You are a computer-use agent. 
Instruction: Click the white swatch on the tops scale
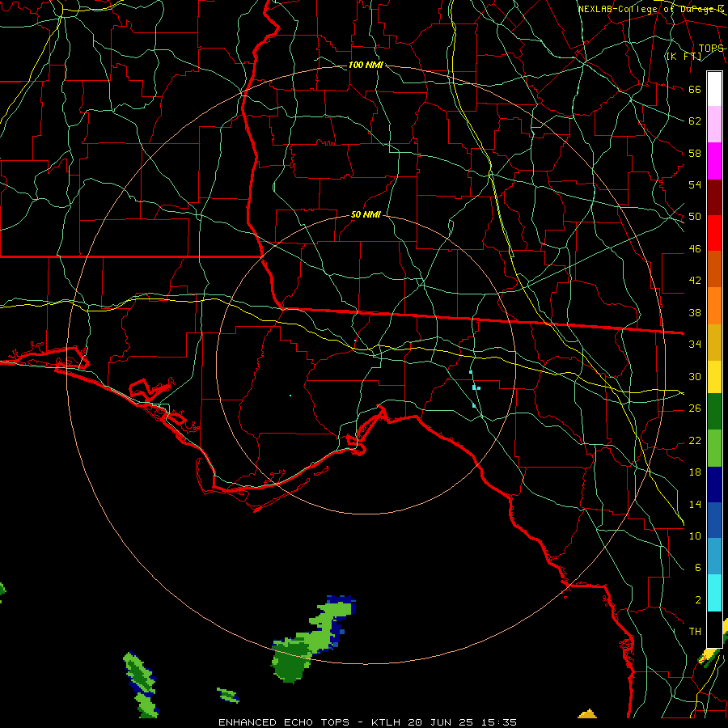714,89
